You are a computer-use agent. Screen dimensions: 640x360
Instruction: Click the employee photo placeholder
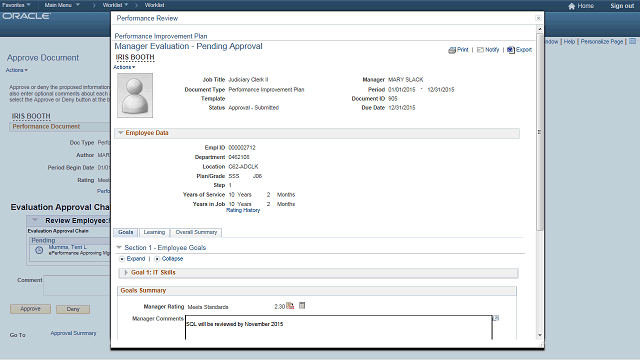pyautogui.click(x=135, y=96)
